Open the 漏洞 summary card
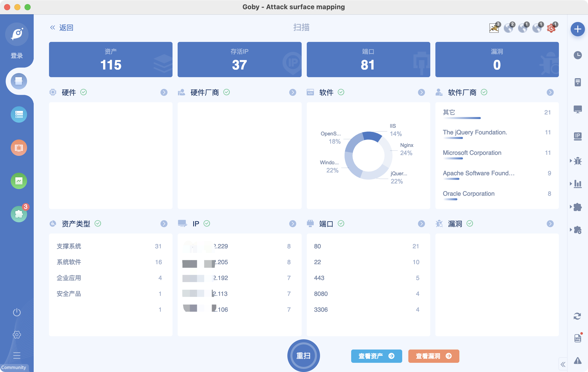588x372 pixels. [497, 60]
